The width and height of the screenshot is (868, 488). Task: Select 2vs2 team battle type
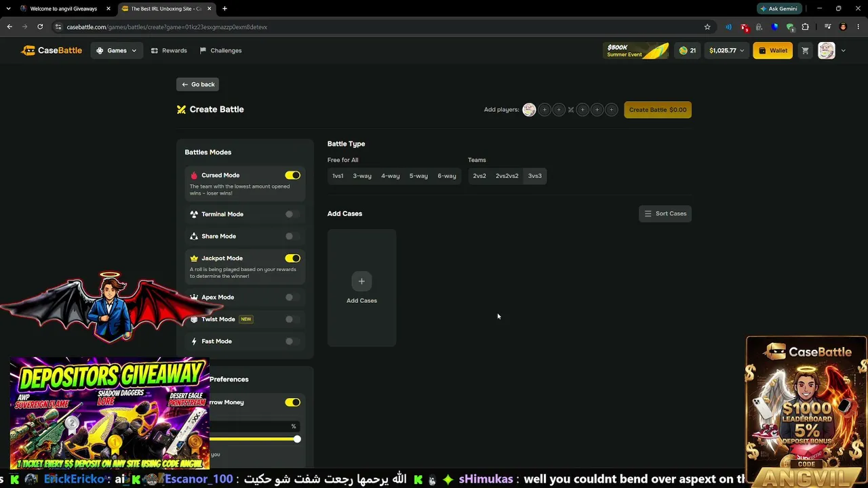coord(479,176)
